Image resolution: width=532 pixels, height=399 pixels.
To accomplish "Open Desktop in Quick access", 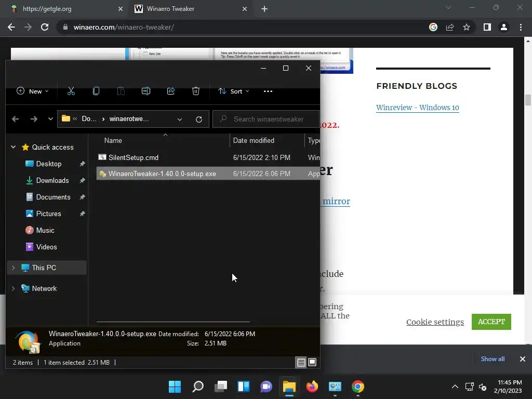I will tap(48, 164).
